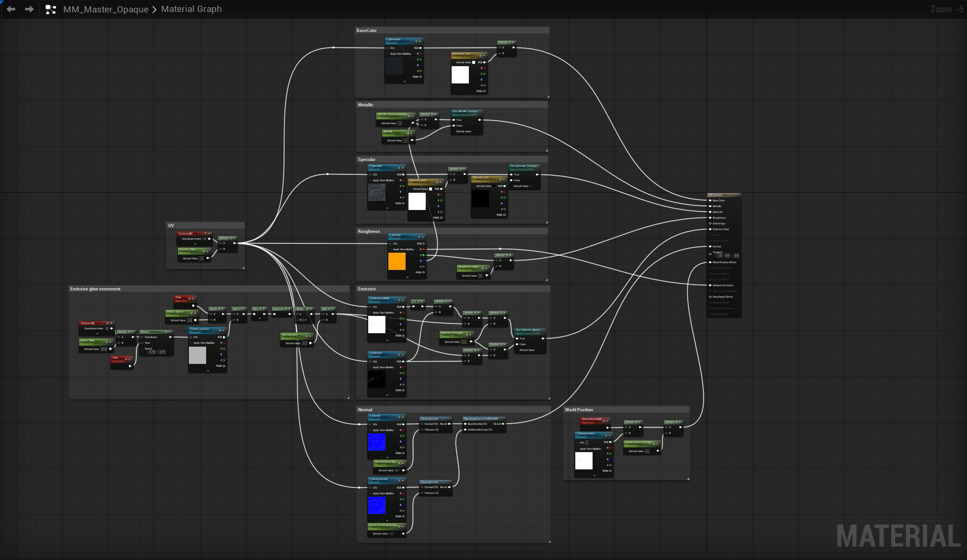Toggle Apply View MipBias on T_AO_R_M

[x=391, y=249]
